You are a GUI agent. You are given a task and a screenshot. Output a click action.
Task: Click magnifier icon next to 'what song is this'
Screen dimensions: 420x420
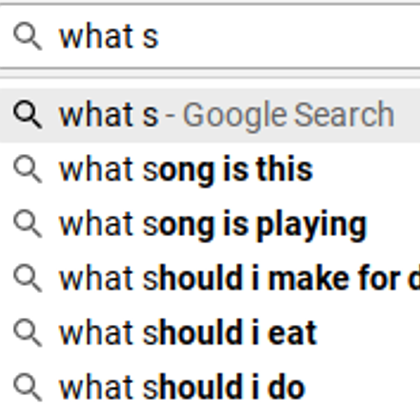(x=28, y=170)
